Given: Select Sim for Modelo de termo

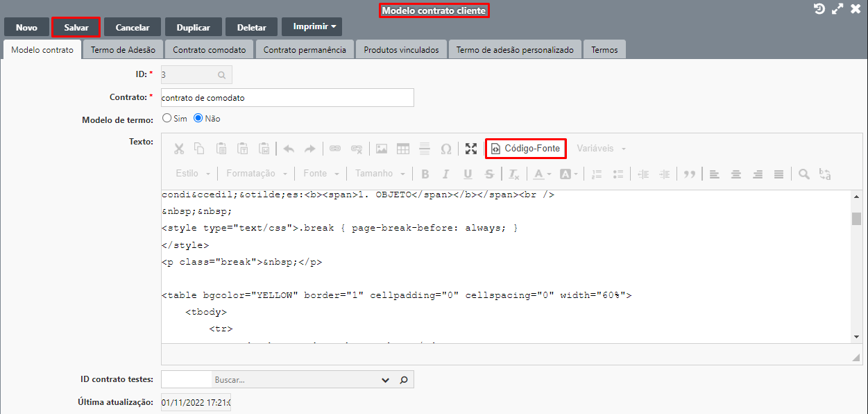Looking at the screenshot, I should (167, 118).
